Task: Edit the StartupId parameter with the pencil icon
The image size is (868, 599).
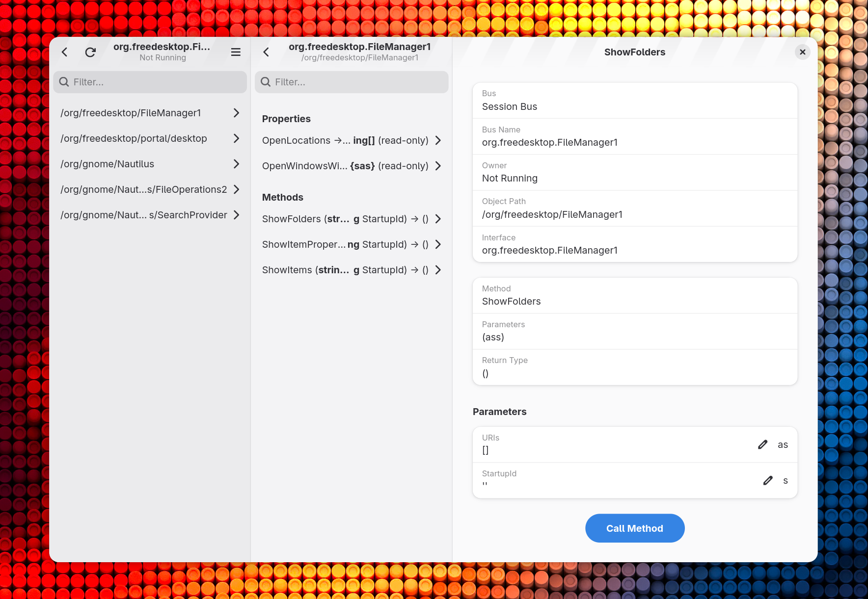Action: [767, 480]
